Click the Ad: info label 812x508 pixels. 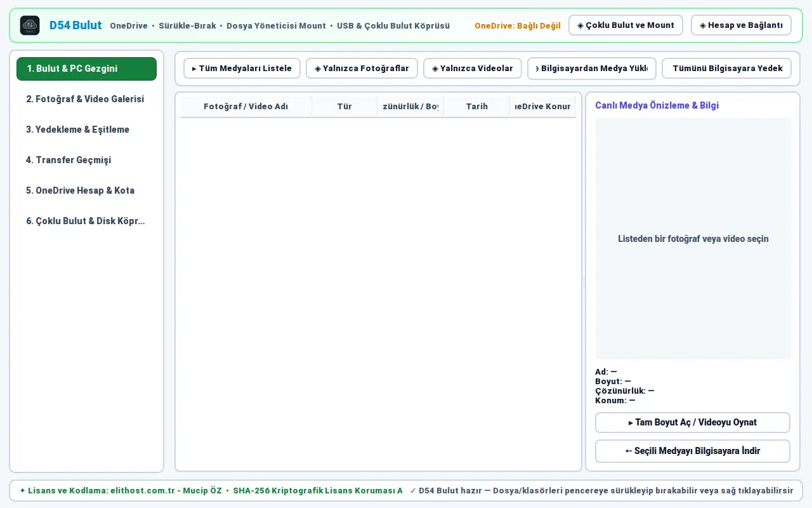[606, 372]
